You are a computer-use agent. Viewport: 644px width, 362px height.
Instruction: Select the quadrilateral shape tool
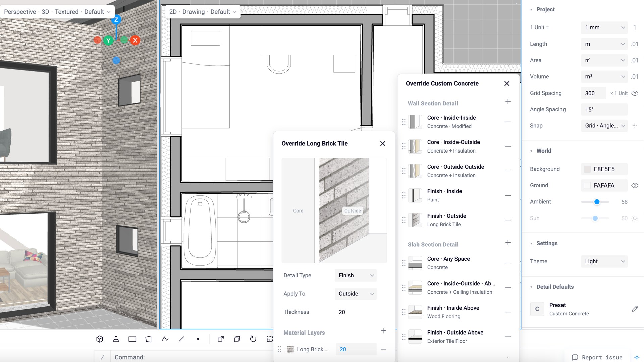[x=149, y=339]
